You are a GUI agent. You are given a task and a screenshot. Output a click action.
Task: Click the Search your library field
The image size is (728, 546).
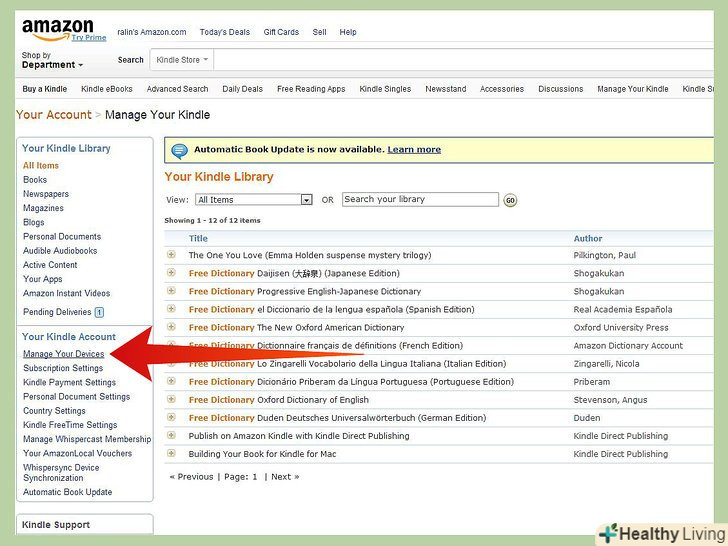click(x=420, y=199)
